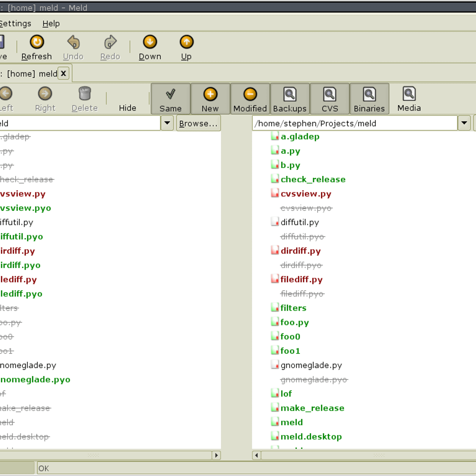
Task: Select cvsview.pyo in the left pane
Action: (26, 208)
